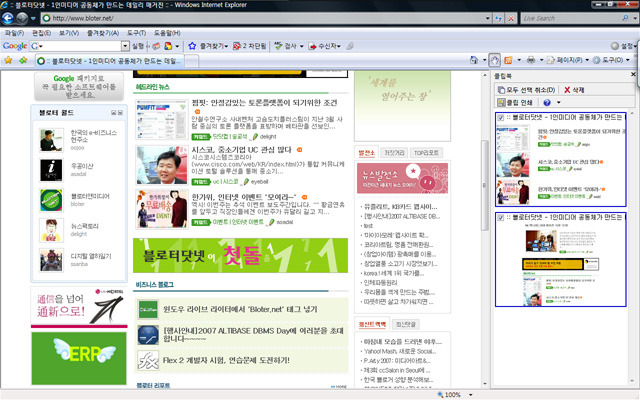The width and height of the screenshot is (640, 400).
Task: Select the first clip thumbnail in 클립북
Action: click(560, 159)
